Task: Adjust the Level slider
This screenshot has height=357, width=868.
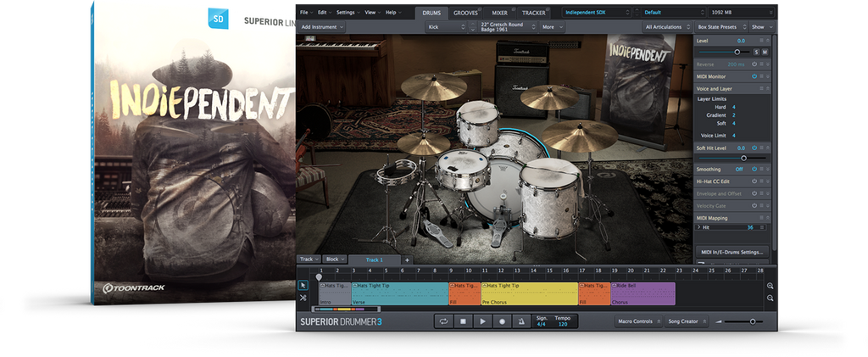Action: (x=737, y=52)
